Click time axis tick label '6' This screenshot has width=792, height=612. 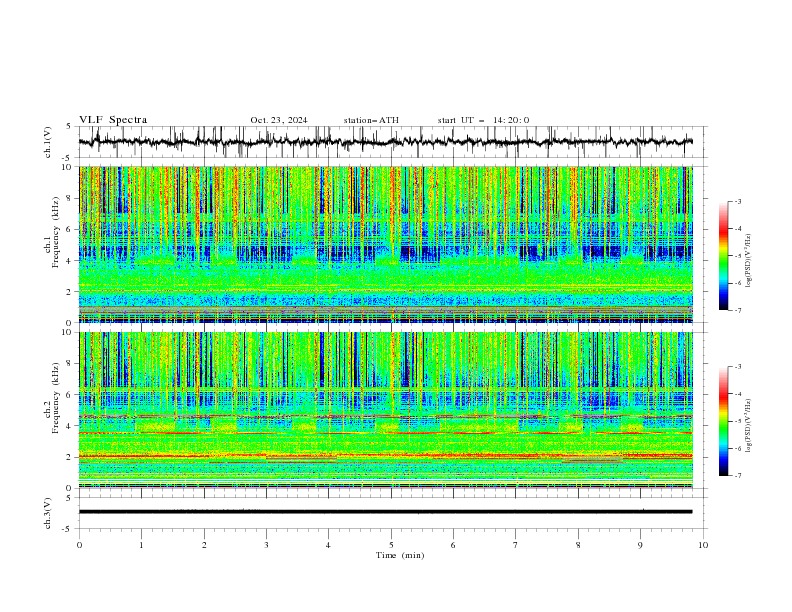453,545
